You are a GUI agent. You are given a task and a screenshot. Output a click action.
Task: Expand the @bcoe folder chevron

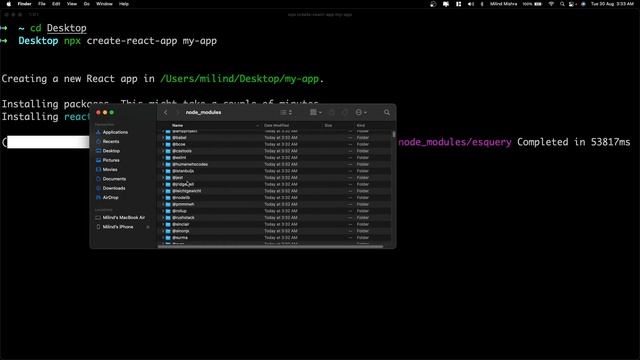(x=163, y=144)
